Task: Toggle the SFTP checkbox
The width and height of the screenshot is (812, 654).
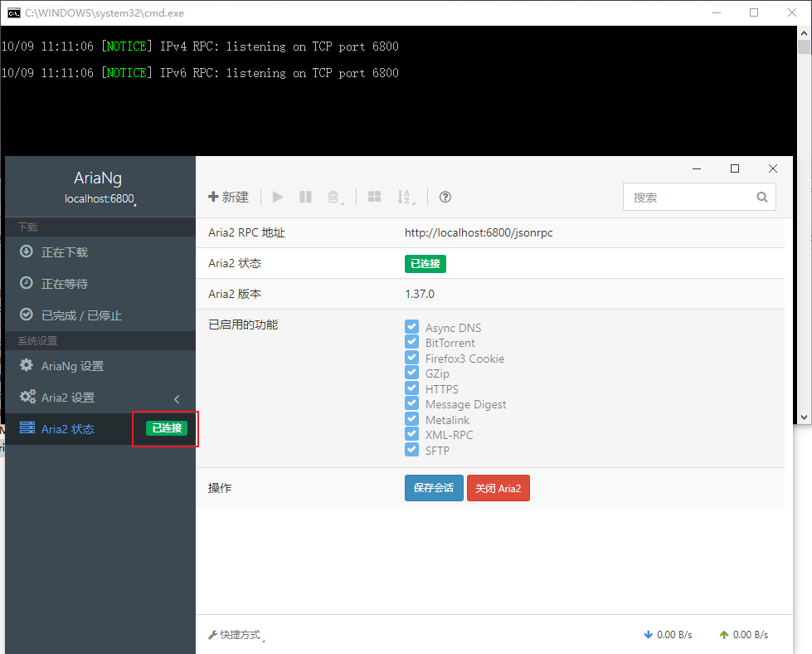Action: click(411, 449)
